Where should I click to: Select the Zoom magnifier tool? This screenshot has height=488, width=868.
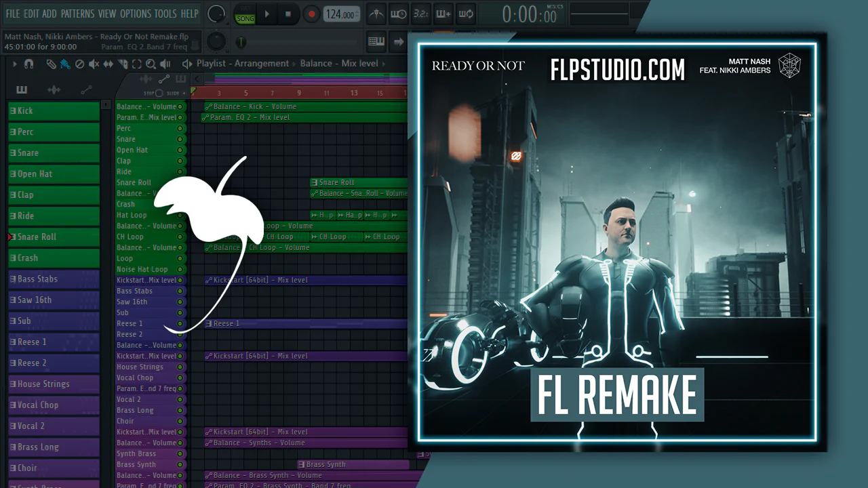[x=151, y=64]
